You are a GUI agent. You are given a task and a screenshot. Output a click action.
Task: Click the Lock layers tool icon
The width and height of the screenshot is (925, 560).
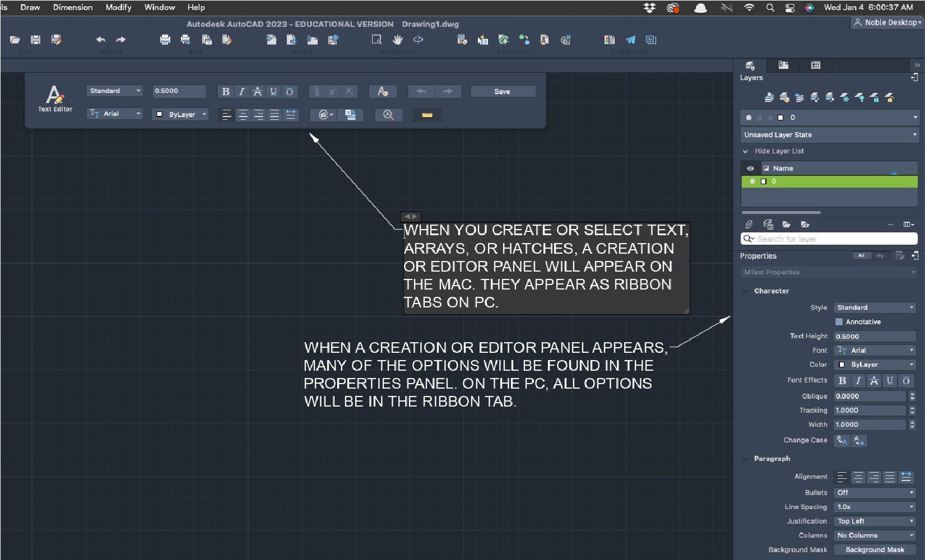875,97
